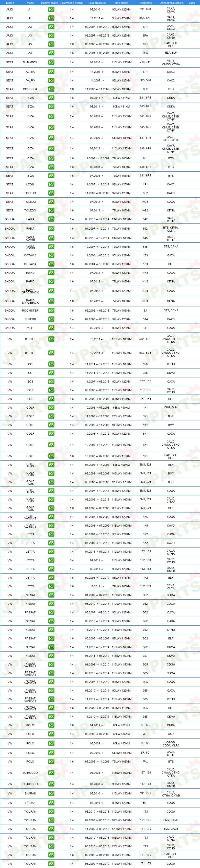
Task: Click the fuel icon in the SEAT IBIZA 6L1 row
Action: (x=51, y=158)
